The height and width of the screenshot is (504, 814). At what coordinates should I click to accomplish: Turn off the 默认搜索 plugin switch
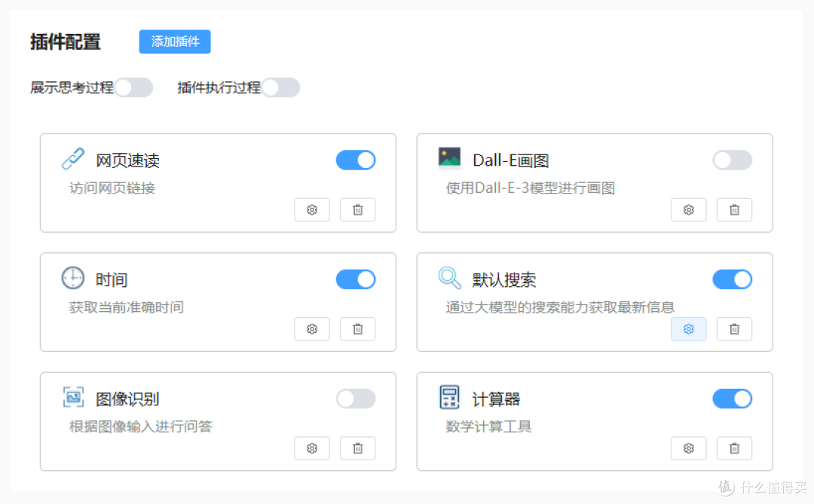tap(732, 279)
